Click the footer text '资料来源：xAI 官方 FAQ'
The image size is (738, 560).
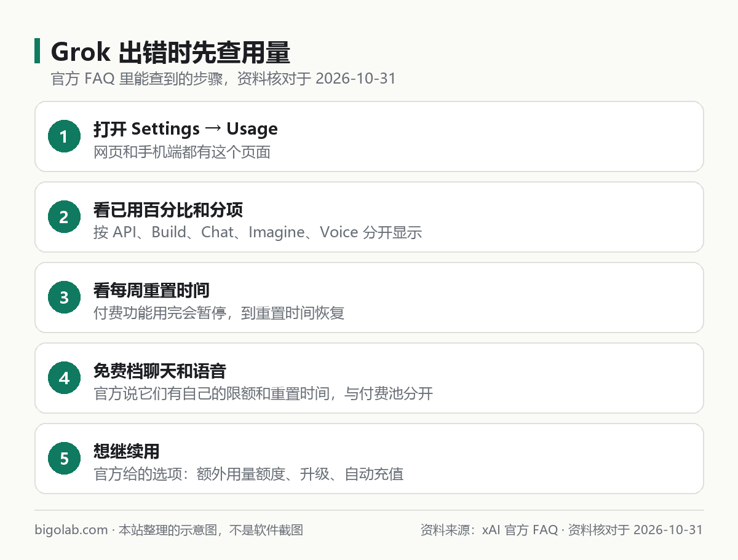point(489,530)
